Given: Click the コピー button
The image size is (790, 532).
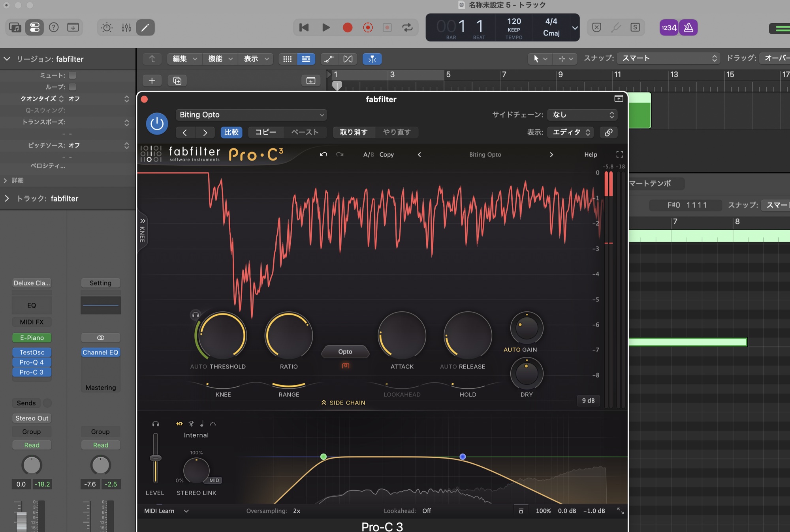Looking at the screenshot, I should point(265,132).
